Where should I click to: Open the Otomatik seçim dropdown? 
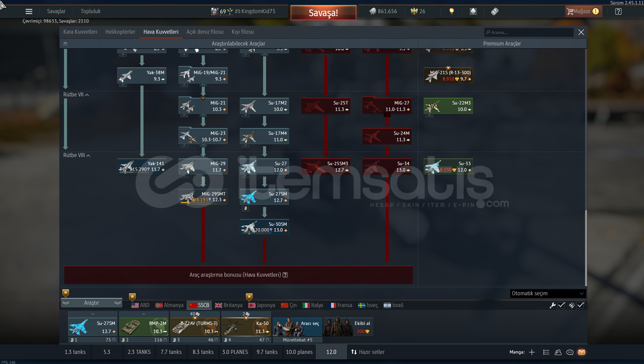(548, 294)
